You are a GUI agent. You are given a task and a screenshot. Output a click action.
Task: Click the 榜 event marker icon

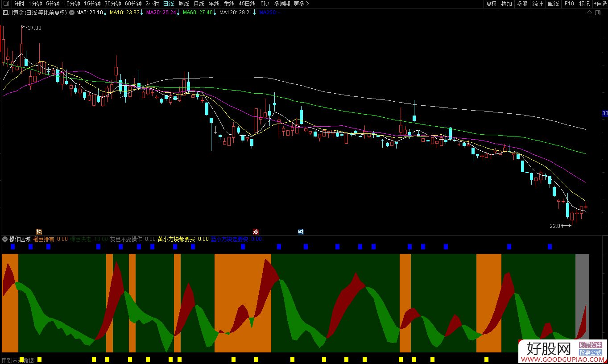[39, 232]
